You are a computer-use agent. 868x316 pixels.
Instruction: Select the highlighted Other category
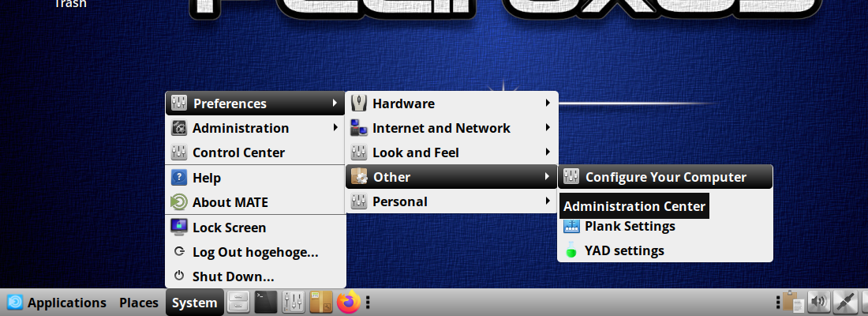[451, 177]
